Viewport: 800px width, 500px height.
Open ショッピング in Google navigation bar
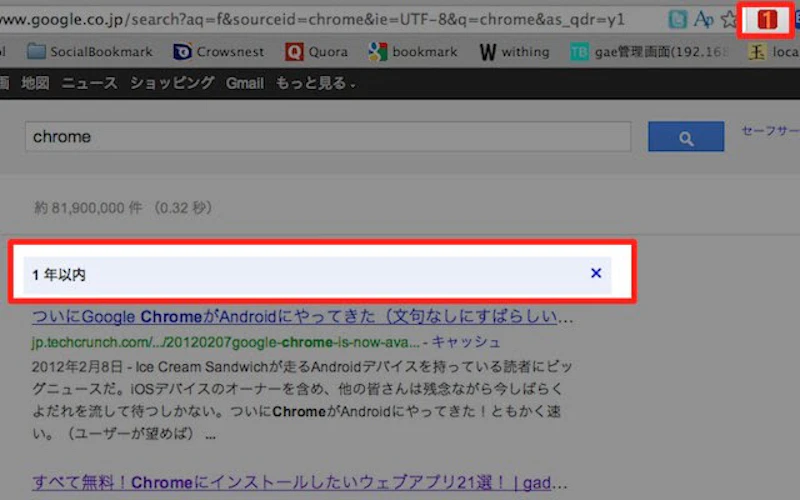click(x=172, y=83)
